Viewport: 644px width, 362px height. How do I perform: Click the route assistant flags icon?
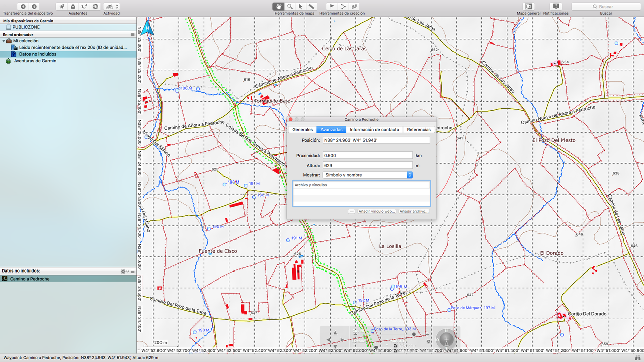point(84,6)
